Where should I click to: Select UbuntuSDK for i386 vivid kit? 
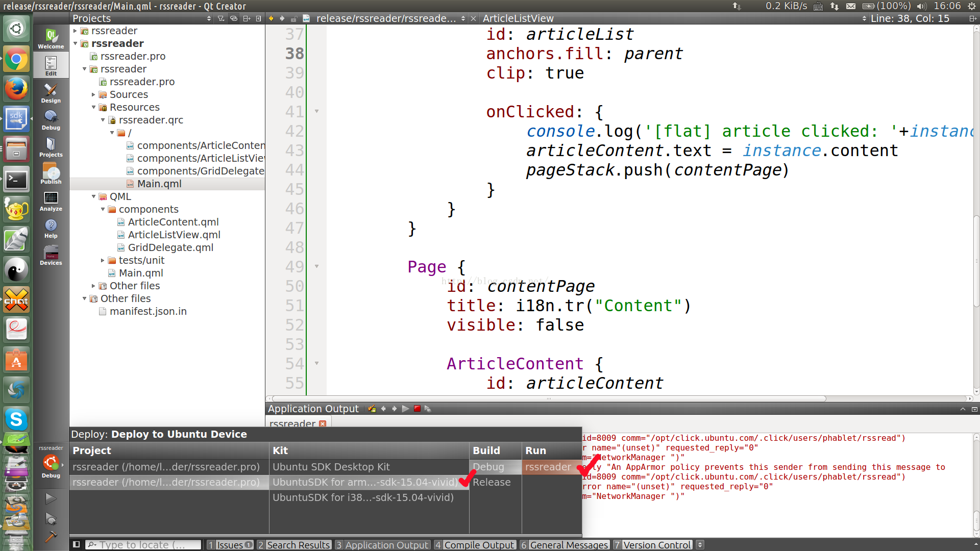tap(369, 497)
